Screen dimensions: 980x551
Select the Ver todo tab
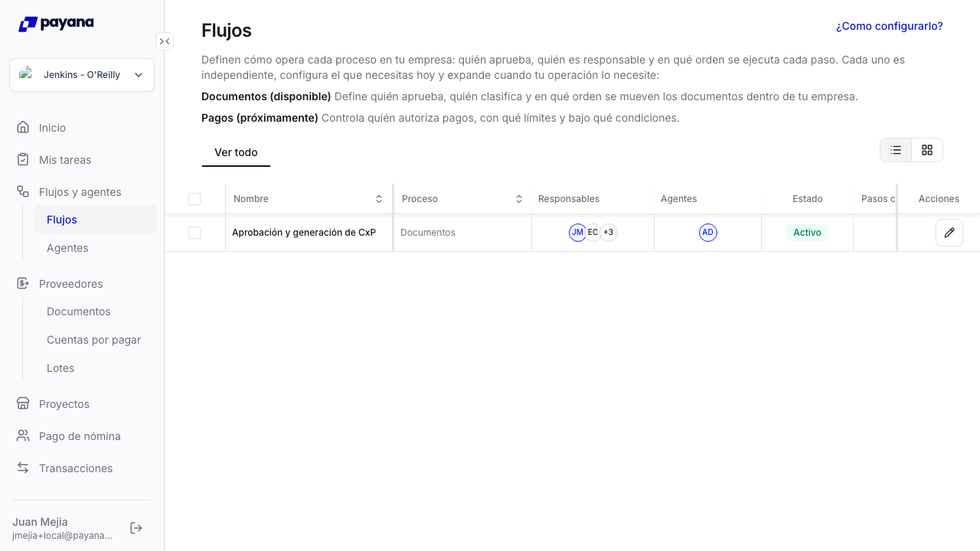click(236, 152)
